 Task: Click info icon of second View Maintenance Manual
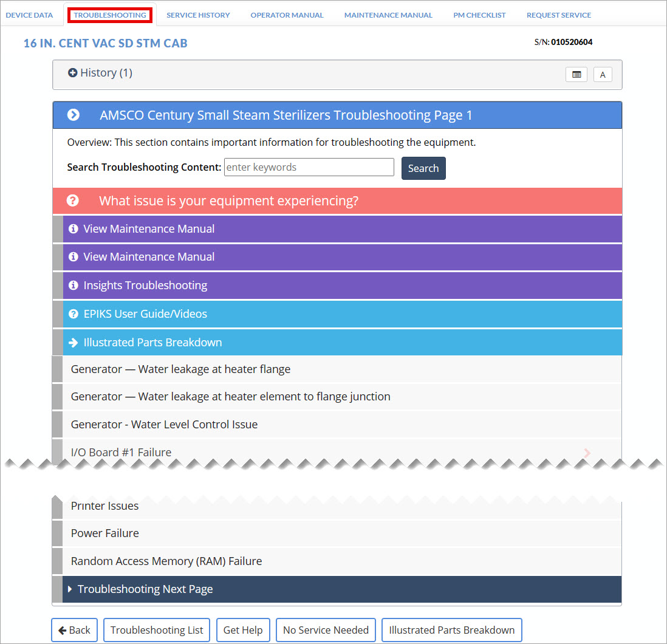click(74, 257)
